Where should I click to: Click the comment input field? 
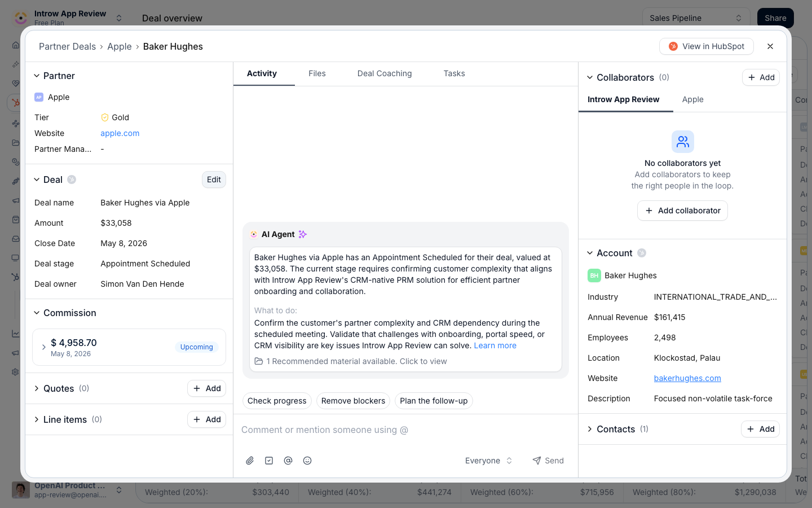coord(405,430)
